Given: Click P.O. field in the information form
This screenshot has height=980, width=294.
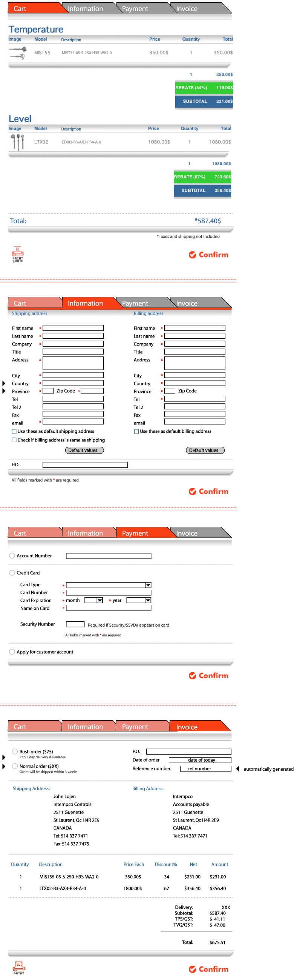Looking at the screenshot, I should (x=85, y=465).
